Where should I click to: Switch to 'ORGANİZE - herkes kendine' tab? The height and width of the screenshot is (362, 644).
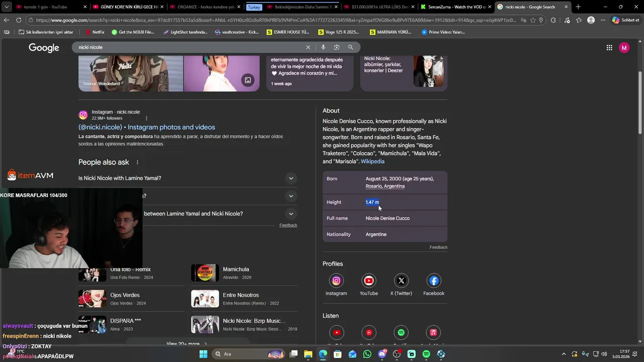tap(205, 7)
